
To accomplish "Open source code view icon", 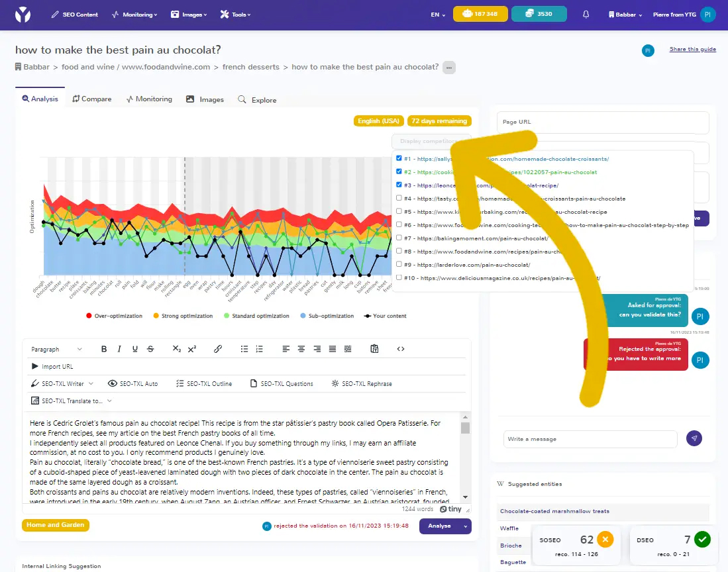I will (x=401, y=349).
